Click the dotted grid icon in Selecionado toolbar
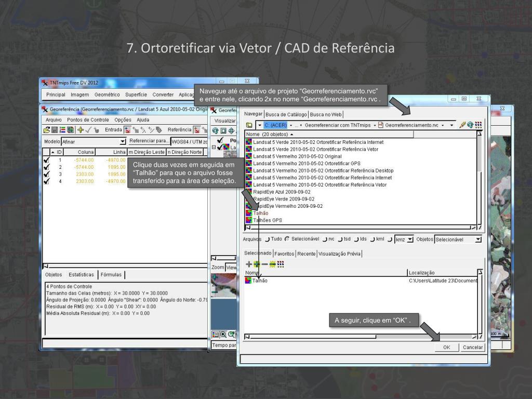Screen dimensions: 532x399 (281, 264)
